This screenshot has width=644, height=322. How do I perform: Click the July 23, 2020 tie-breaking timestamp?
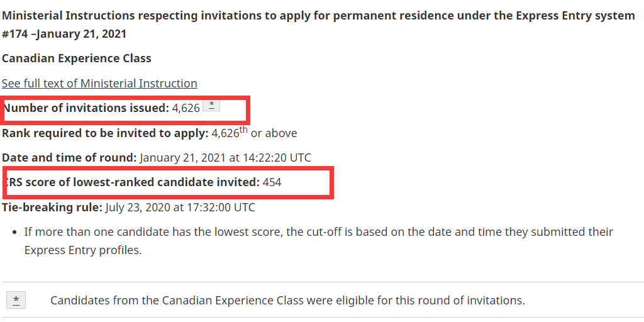[180, 207]
